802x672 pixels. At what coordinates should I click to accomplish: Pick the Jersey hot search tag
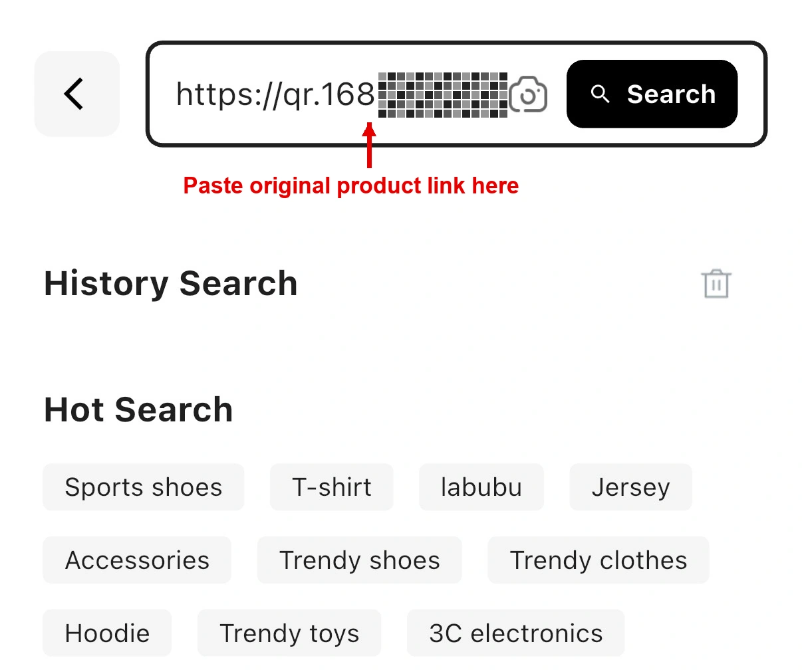pos(630,487)
